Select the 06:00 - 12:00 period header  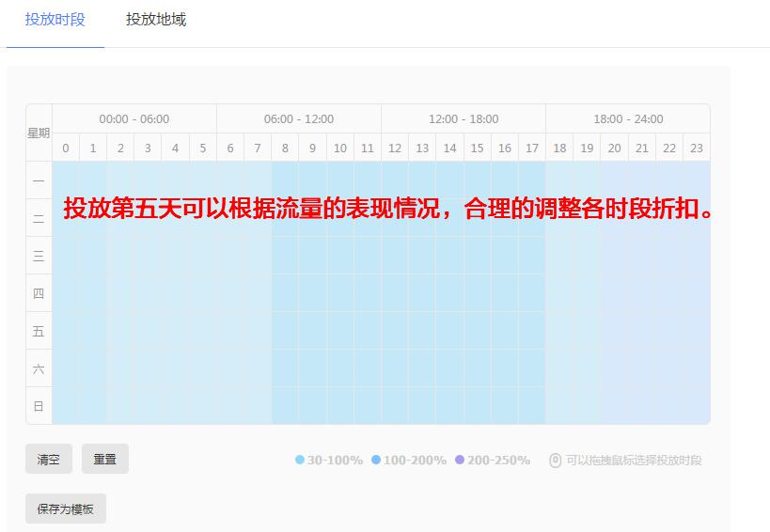[x=299, y=118]
